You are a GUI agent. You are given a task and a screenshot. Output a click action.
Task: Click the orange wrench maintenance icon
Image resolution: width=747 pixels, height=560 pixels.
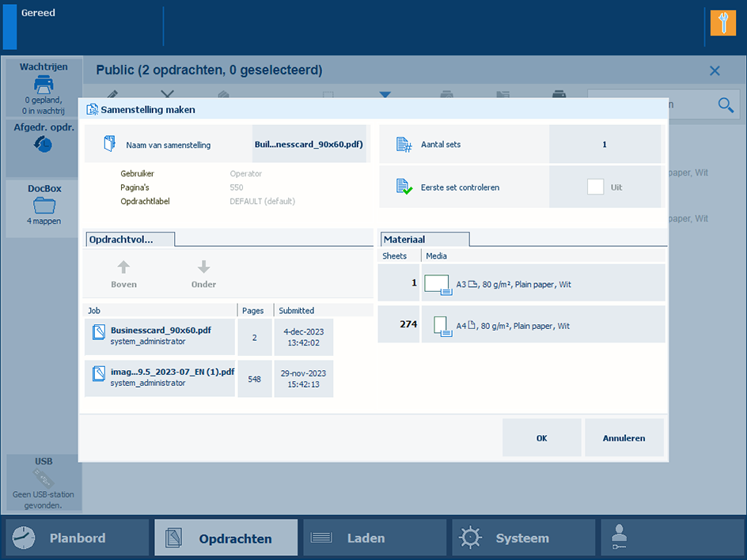(722, 23)
